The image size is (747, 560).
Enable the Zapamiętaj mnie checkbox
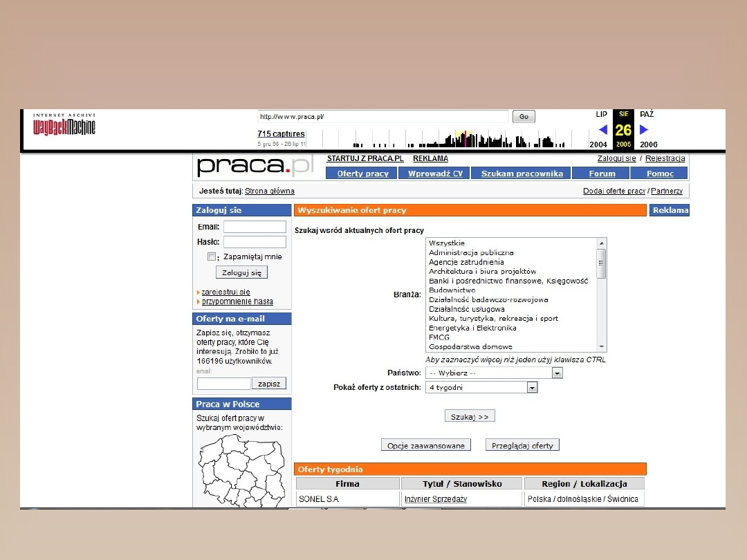(x=212, y=256)
